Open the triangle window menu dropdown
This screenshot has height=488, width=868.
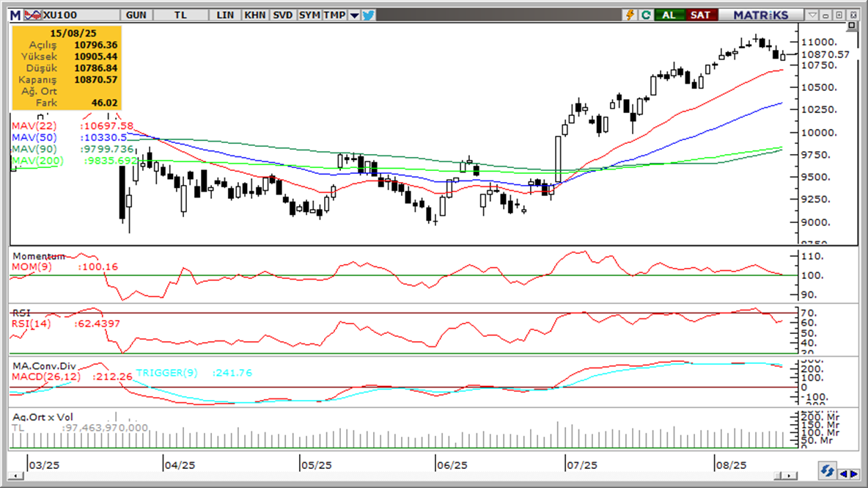812,15
